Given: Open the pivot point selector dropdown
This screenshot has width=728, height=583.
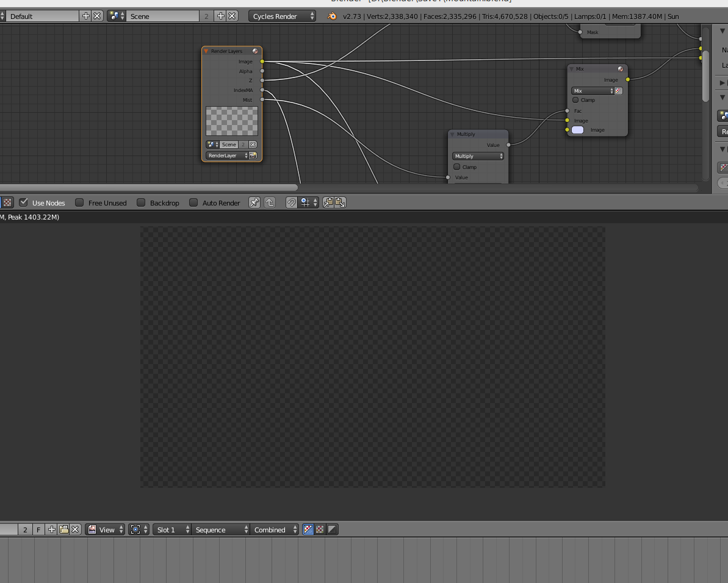Looking at the screenshot, I should pos(139,530).
